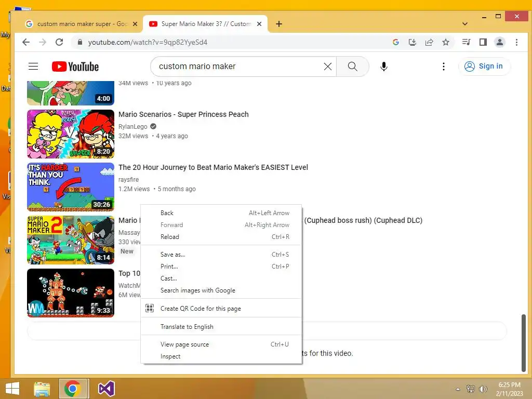The image size is (532, 399).
Task: Choose Reload in context menu
Action: tap(220, 237)
